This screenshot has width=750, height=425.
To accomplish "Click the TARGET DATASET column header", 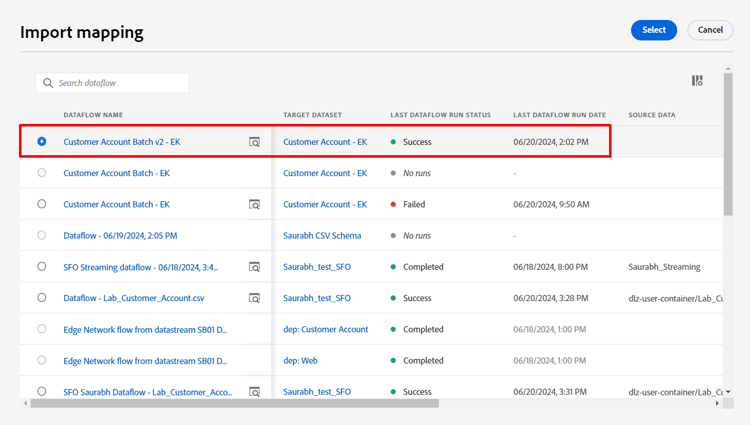I will click(x=312, y=115).
